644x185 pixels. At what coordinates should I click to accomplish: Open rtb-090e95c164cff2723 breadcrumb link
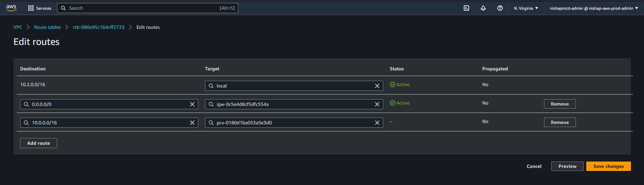tap(98, 27)
